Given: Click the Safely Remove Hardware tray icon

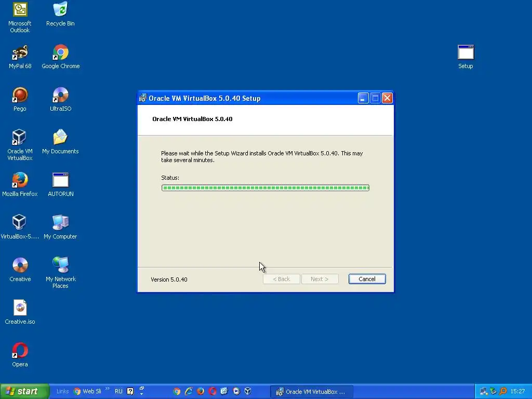Looking at the screenshot, I should point(494,391).
